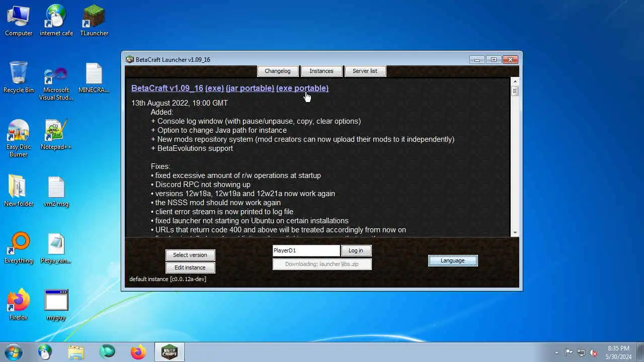
Task: Open the Recycle Bin icon
Action: (19, 78)
